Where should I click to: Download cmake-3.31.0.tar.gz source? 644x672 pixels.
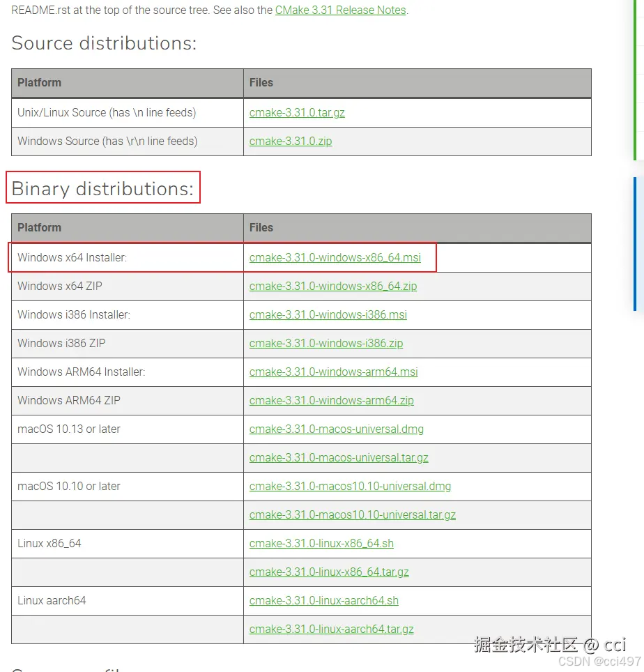point(297,113)
